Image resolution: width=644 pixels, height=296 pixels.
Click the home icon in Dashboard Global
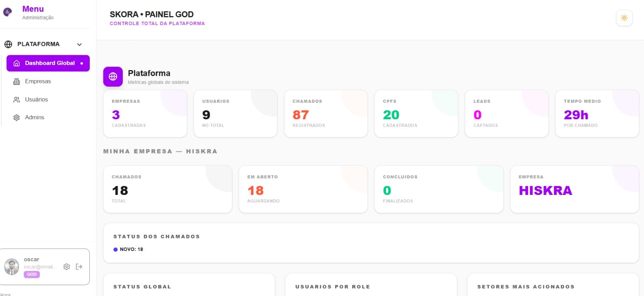coord(17,63)
